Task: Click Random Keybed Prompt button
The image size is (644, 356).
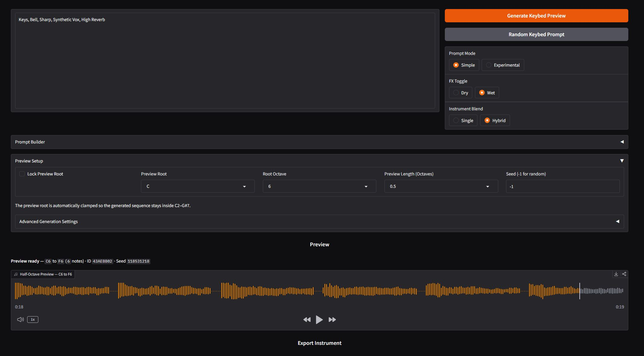Action: point(536,34)
